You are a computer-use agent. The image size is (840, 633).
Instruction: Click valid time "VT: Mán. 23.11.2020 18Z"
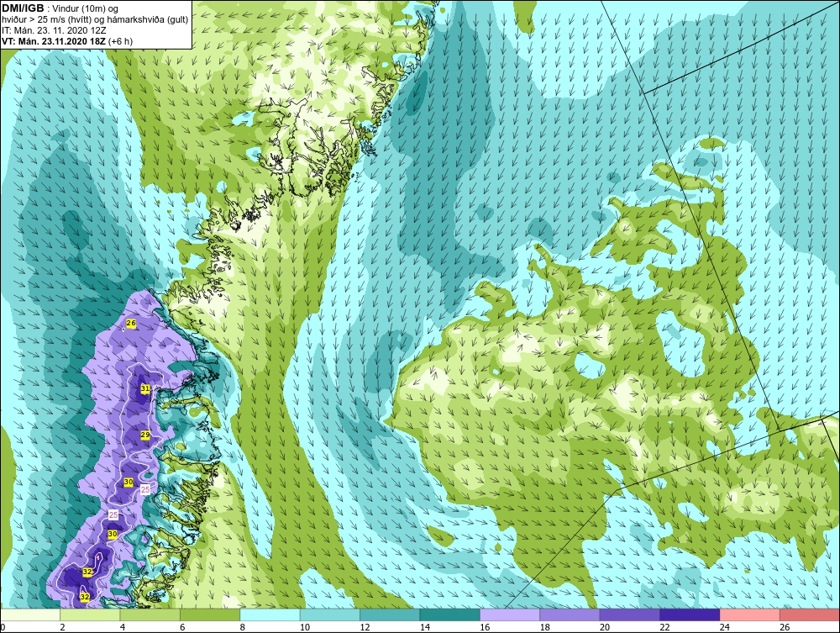54,41
